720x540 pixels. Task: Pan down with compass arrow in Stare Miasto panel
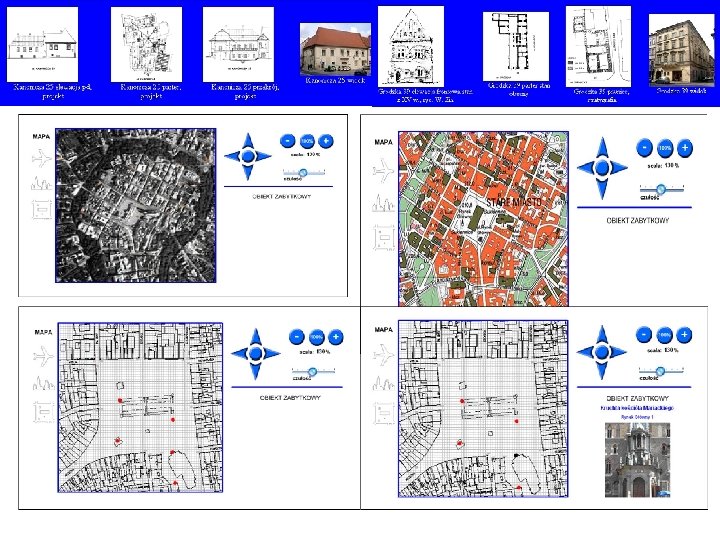(x=602, y=188)
